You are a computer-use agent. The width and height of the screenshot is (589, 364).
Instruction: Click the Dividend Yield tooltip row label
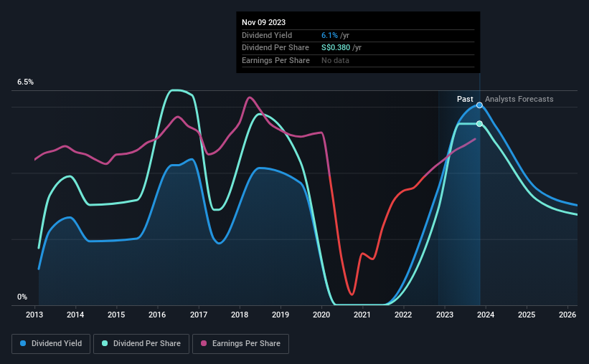pos(267,35)
